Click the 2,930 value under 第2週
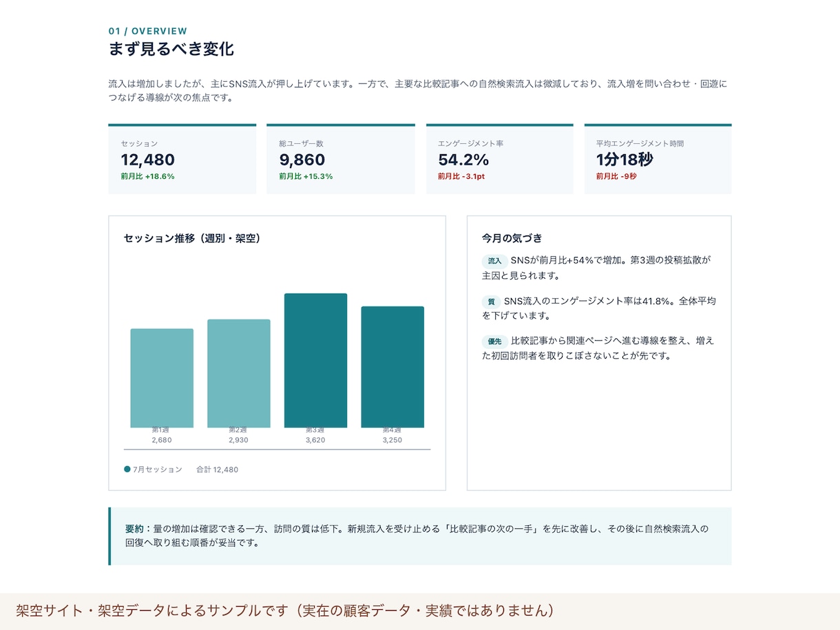The height and width of the screenshot is (630, 840). point(238,440)
